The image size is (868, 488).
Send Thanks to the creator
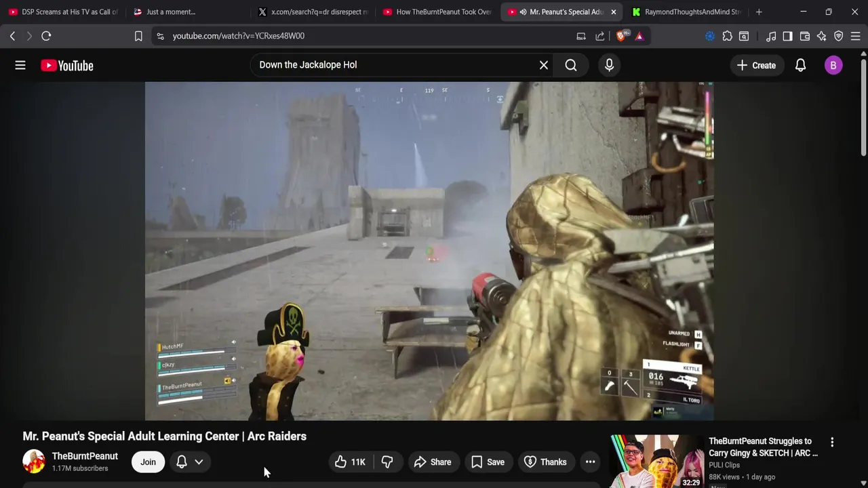point(545,462)
